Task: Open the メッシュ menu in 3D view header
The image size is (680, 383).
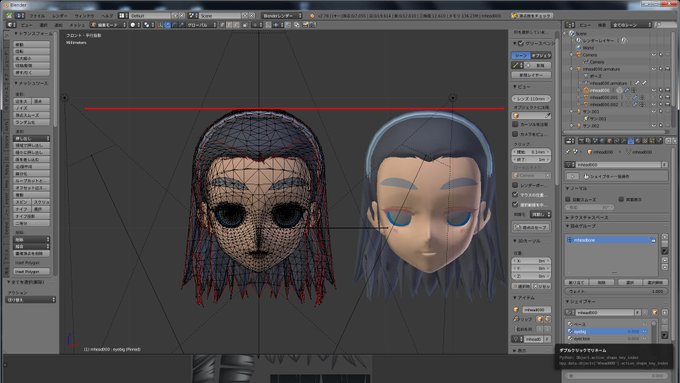Action: click(77, 25)
